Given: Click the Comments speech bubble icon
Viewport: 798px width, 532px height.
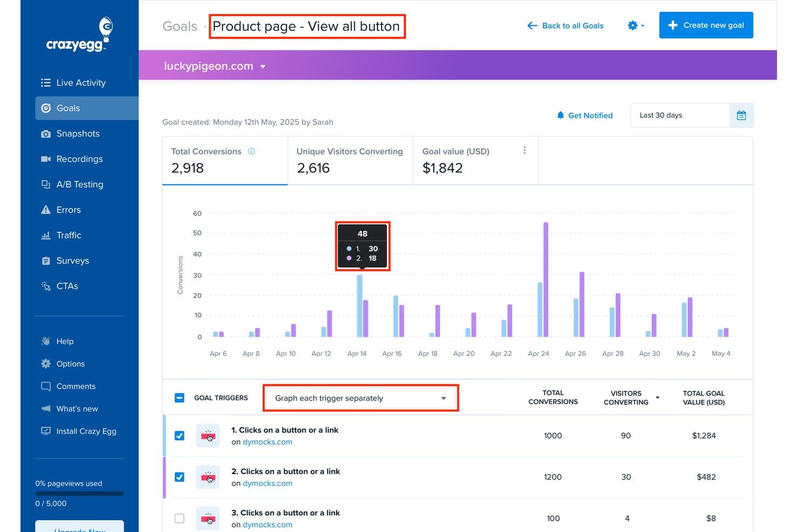Looking at the screenshot, I should pyautogui.click(x=46, y=386).
